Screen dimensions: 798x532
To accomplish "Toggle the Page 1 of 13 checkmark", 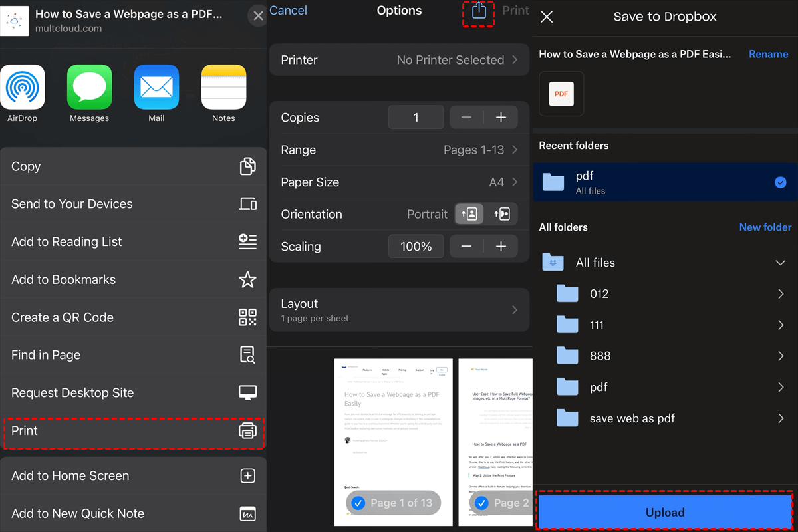I will tap(358, 503).
